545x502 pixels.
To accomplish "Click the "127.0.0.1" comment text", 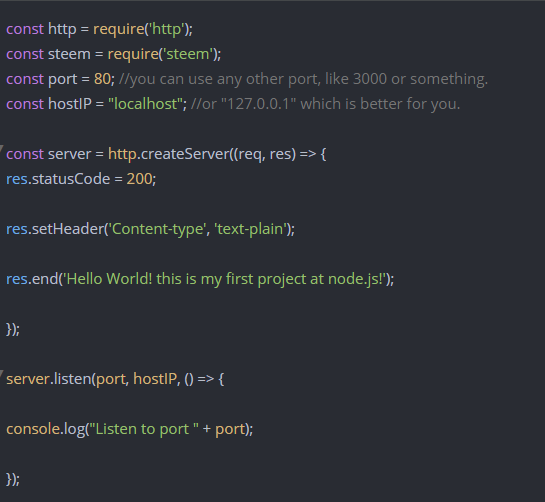I will [x=258, y=104].
